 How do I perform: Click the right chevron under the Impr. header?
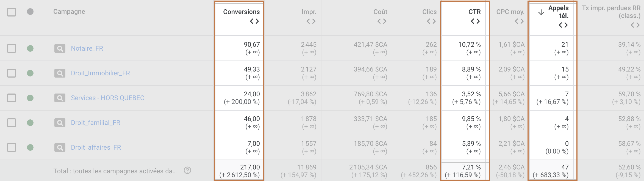coord(313,21)
